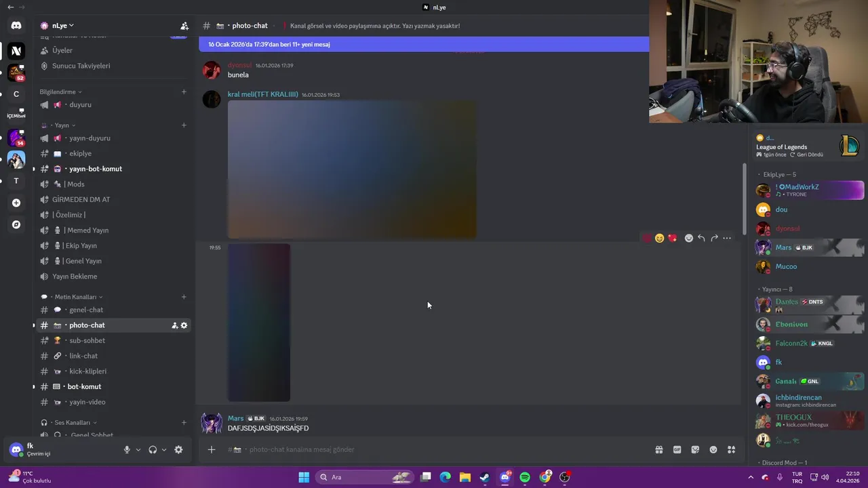Open the gift Nitro icon
This screenshot has width=868, height=488.
[x=658, y=449]
